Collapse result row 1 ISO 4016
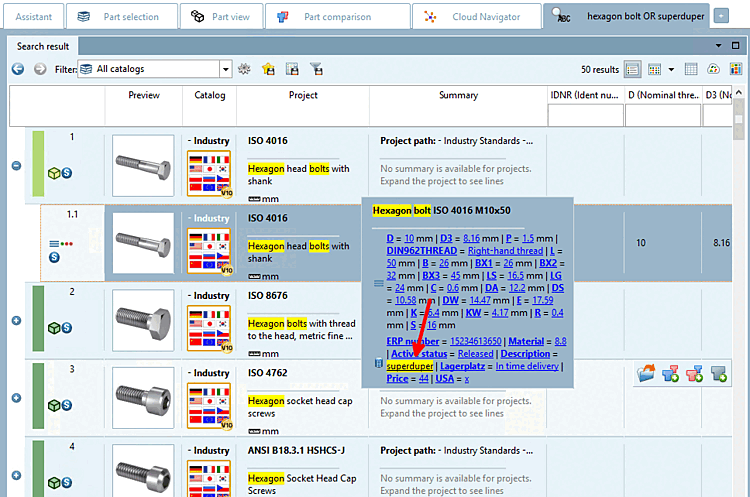 point(16,166)
